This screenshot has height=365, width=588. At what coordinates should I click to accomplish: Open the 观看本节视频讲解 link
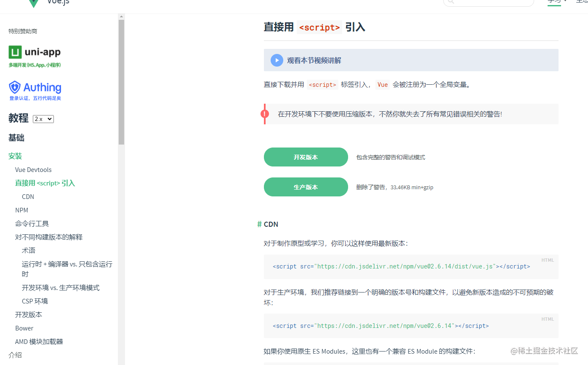[314, 60]
